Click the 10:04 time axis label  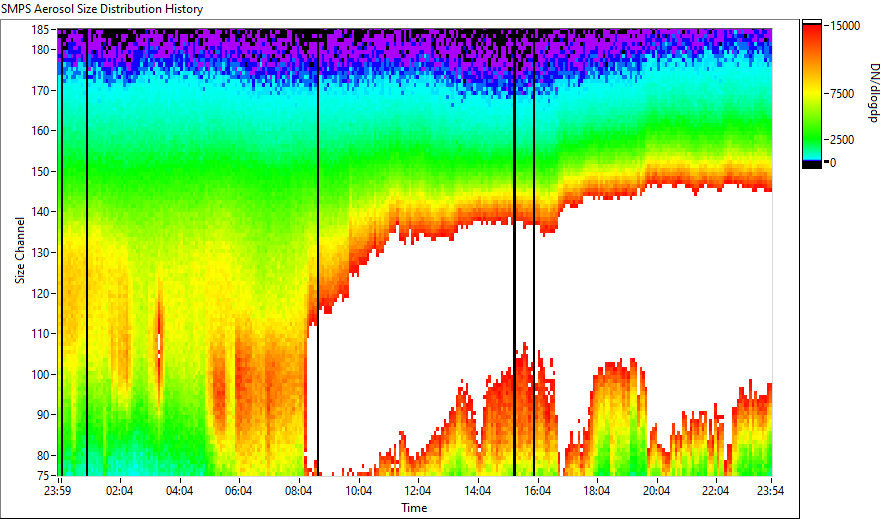point(359,491)
